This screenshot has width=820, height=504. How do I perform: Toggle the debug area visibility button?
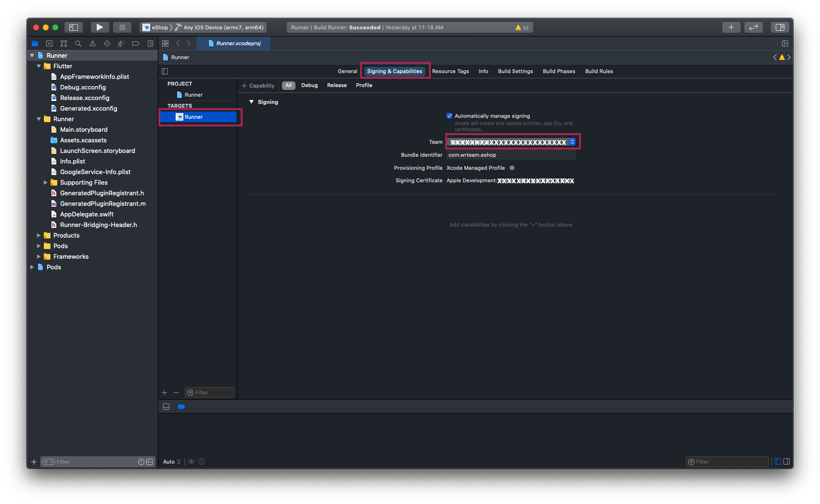point(166,407)
